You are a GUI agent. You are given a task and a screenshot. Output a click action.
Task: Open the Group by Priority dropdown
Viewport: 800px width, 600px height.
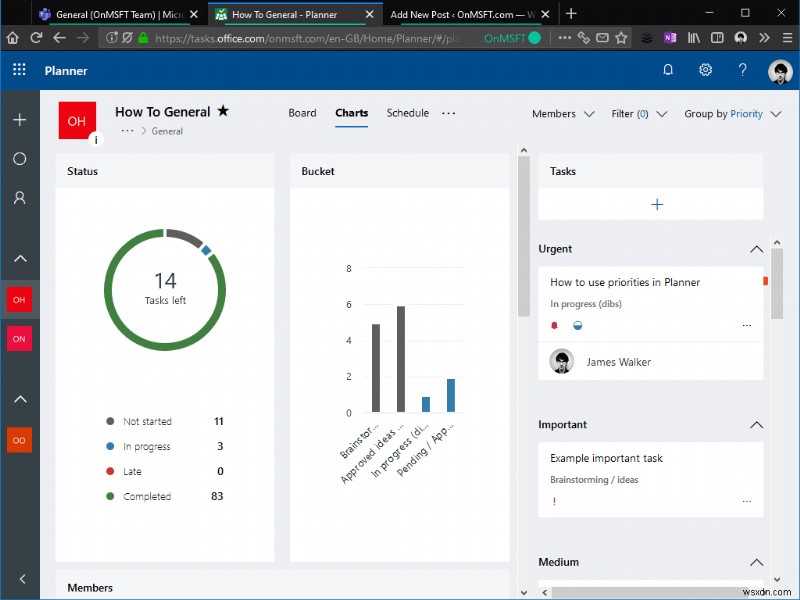732,114
